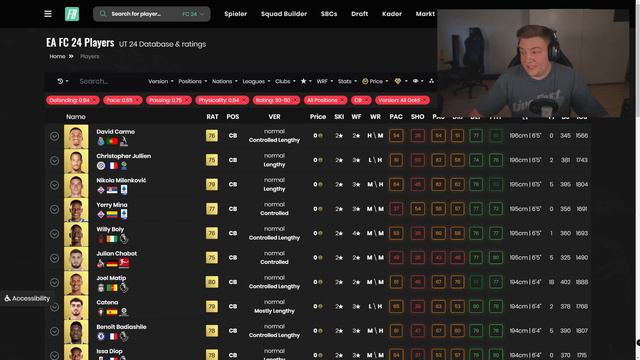This screenshot has width=640, height=360.
Task: Toggle the selector for Yerry Mina
Action: click(54, 209)
